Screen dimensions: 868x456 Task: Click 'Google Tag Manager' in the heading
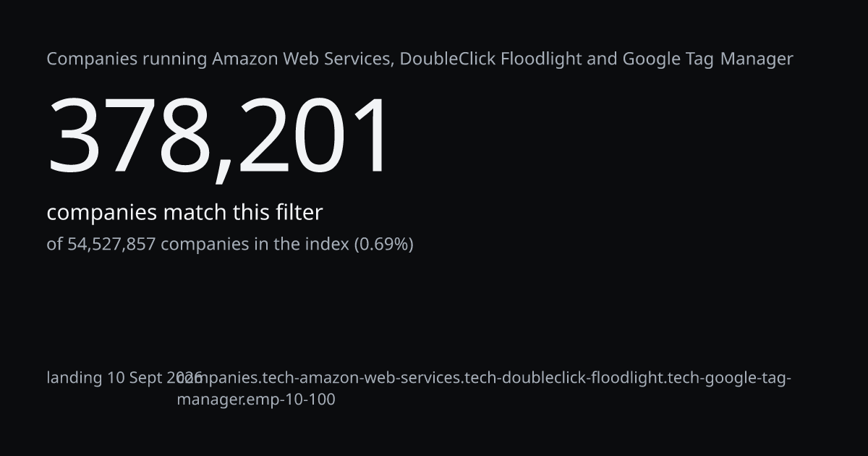707,59
